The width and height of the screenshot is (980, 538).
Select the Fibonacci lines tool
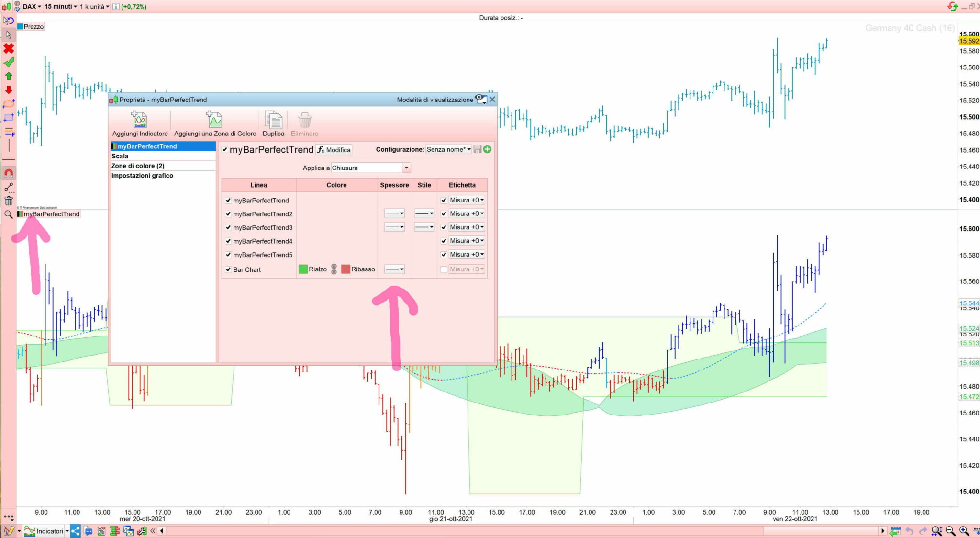(x=9, y=131)
